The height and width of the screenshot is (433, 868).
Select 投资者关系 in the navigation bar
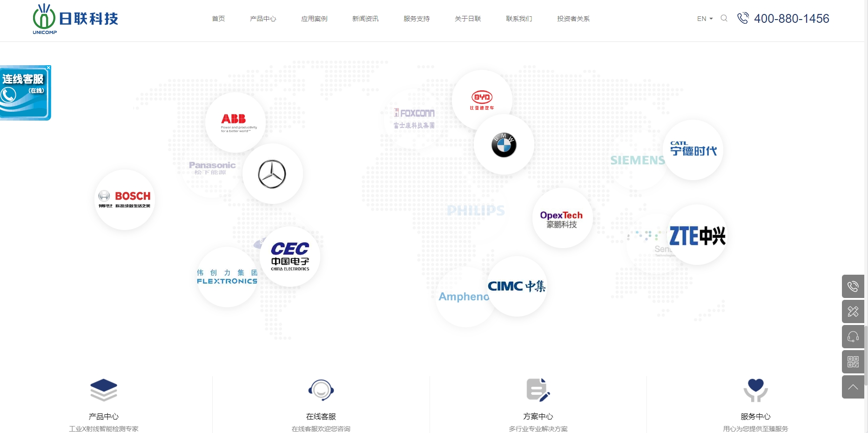pos(573,19)
